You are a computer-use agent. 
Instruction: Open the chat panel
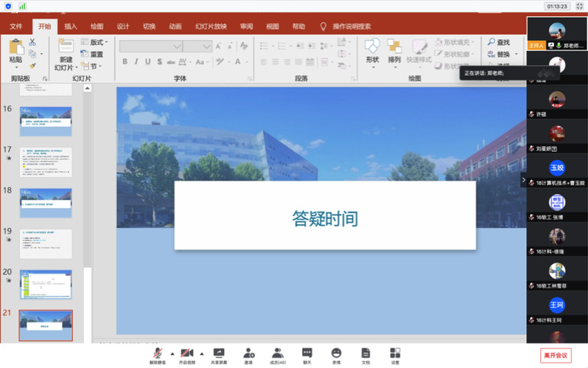[307, 354]
